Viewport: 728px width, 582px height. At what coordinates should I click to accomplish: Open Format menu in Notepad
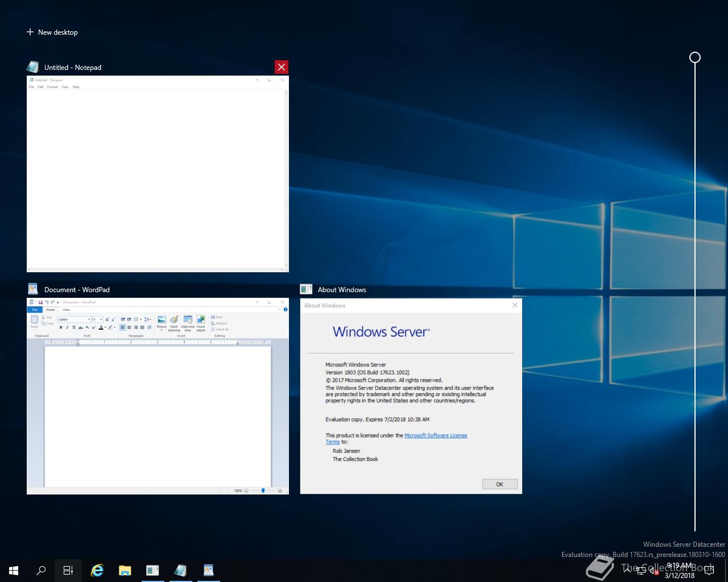(52, 87)
